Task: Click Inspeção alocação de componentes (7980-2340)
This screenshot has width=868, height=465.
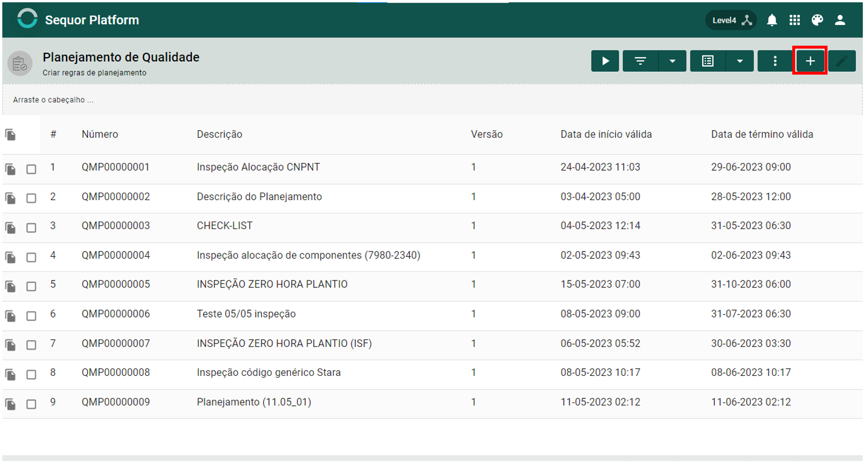Action: pos(308,255)
